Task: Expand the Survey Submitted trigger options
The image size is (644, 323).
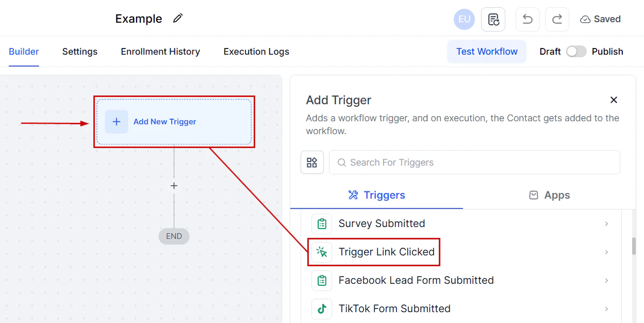Action: pos(606,223)
